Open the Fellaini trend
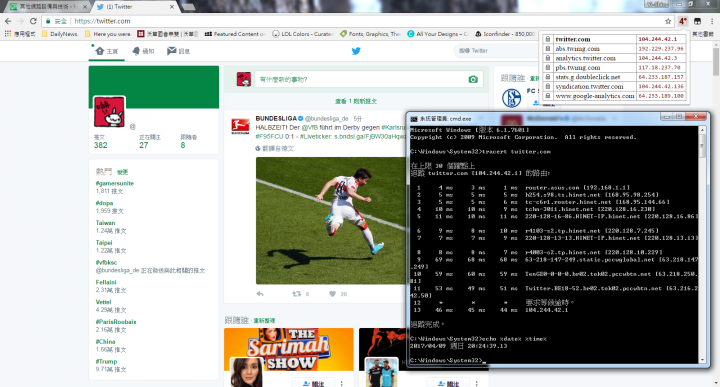This screenshot has height=387, width=720. coord(106,282)
